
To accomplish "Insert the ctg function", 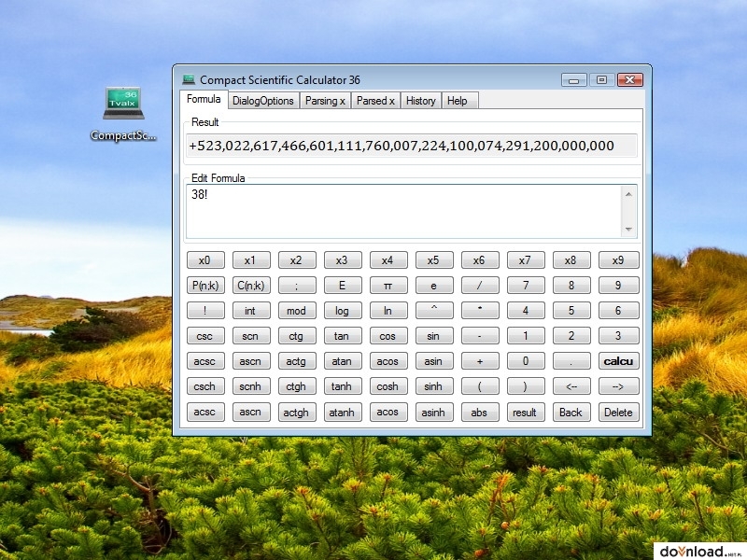I will click(297, 336).
